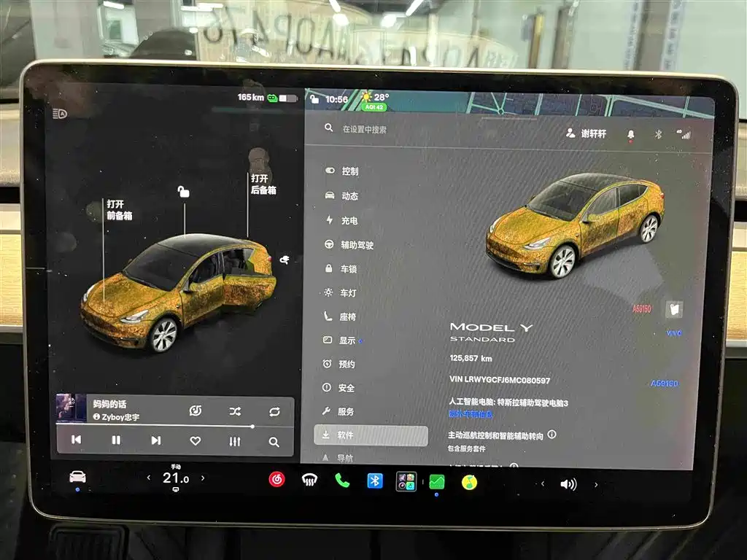Open the 车锁 settings menu
747x560 pixels.
(x=341, y=269)
